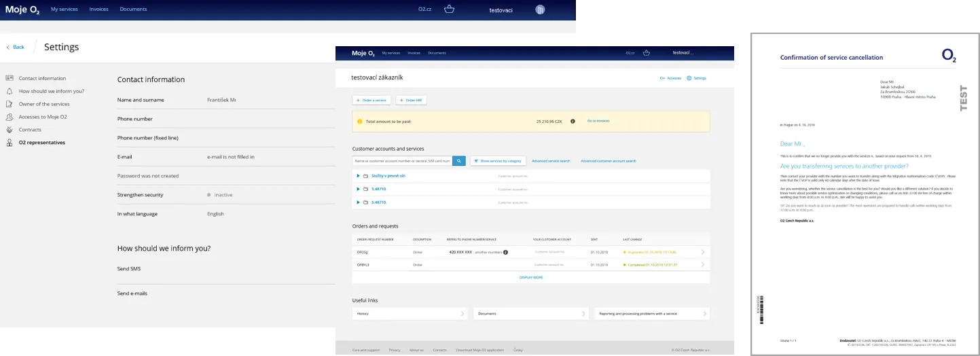Open 'Show services by category' filter dropdown
This screenshot has width=980, height=356.
click(498, 161)
